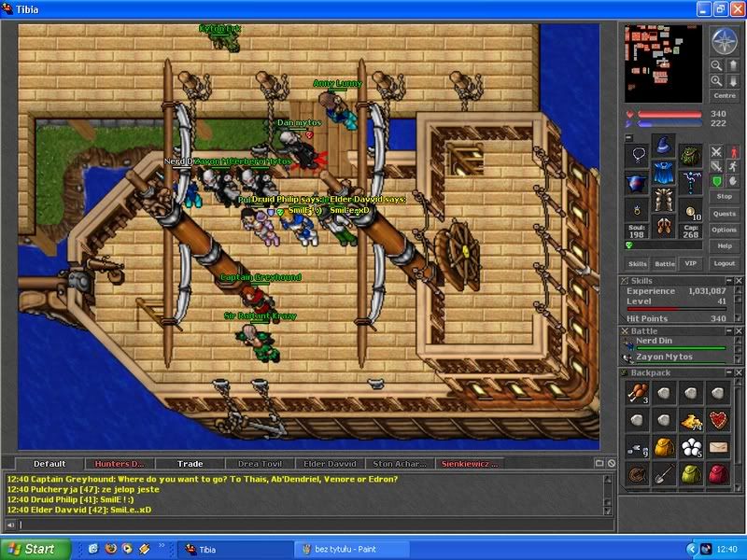This screenshot has width=747, height=560.
Task: Toggle the VIP list button
Action: (690, 263)
